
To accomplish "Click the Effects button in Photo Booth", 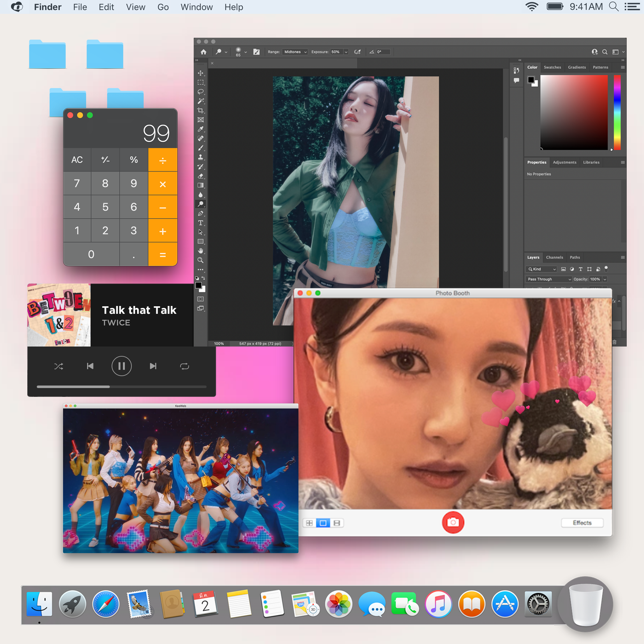I will click(x=582, y=523).
